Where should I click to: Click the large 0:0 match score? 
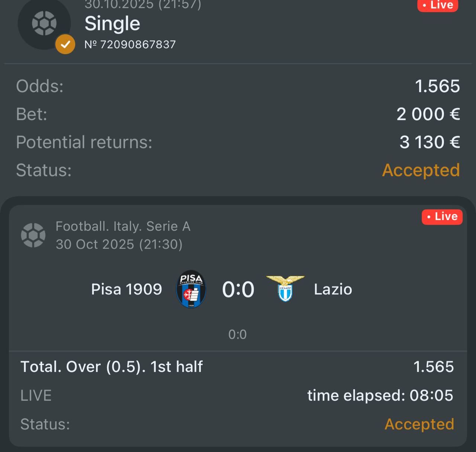[x=238, y=289]
